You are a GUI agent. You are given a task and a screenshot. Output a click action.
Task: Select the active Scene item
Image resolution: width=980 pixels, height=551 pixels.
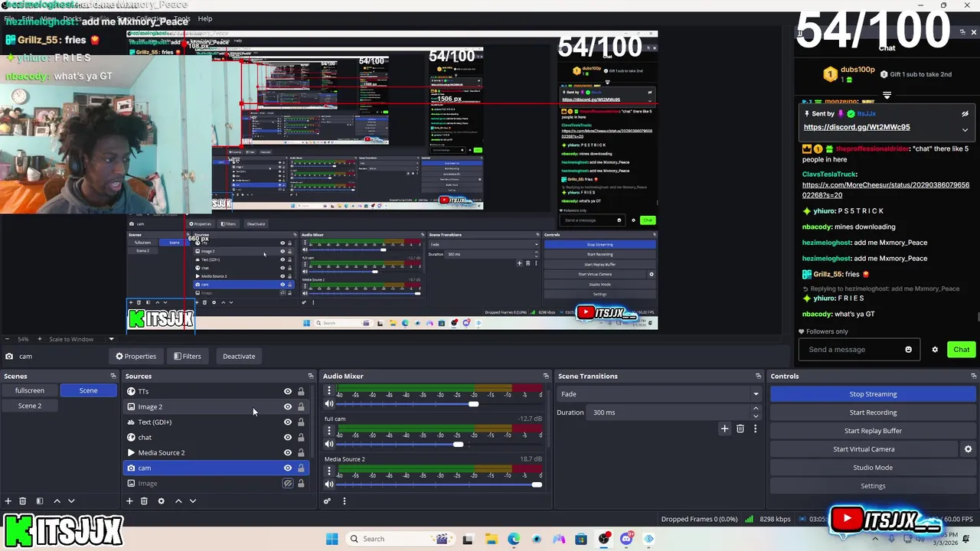(88, 390)
